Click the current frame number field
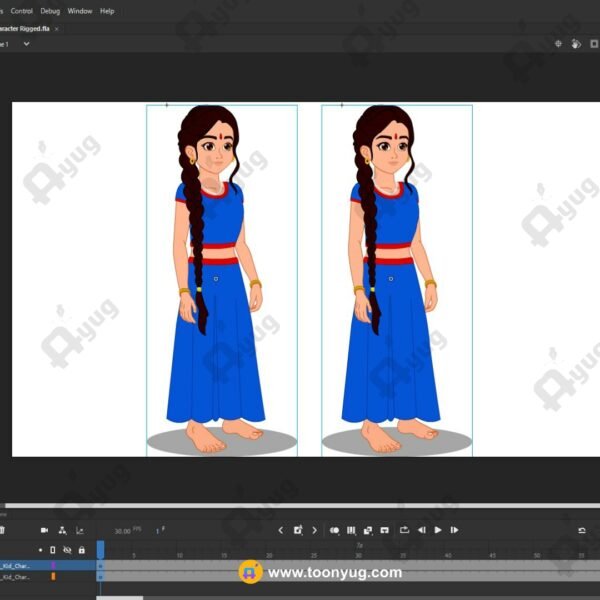The image size is (600, 600). pos(160,530)
